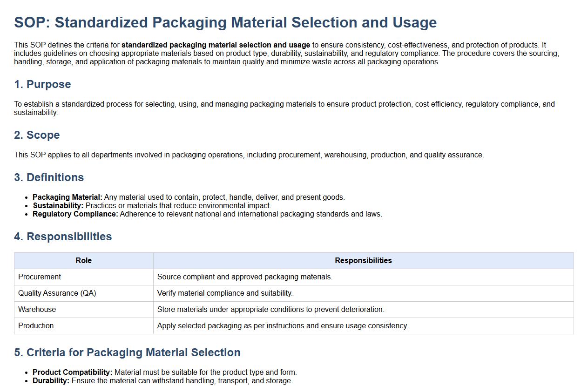Click the '3. Definitions' section heading
588x386 pixels.
pyautogui.click(x=49, y=177)
